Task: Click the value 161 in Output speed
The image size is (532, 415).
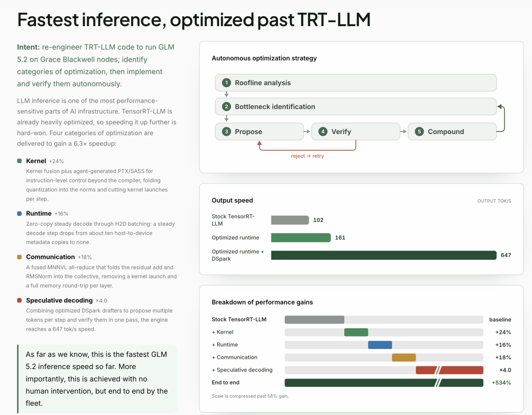Action: coord(340,238)
